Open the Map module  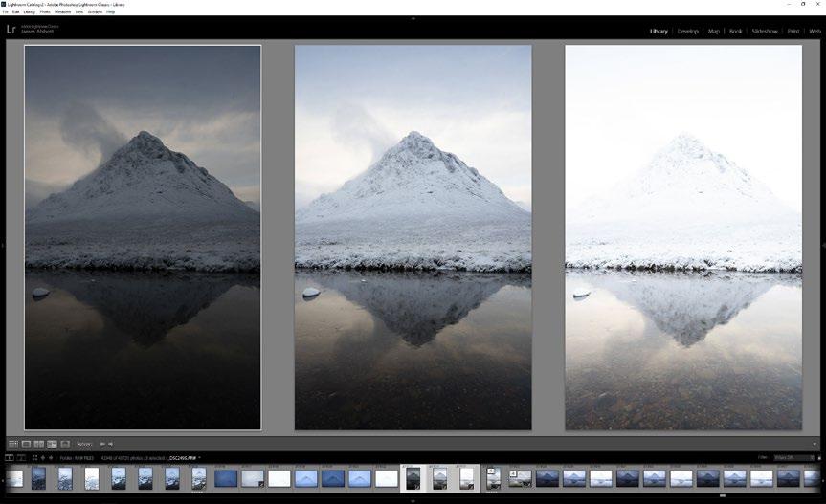click(x=714, y=31)
